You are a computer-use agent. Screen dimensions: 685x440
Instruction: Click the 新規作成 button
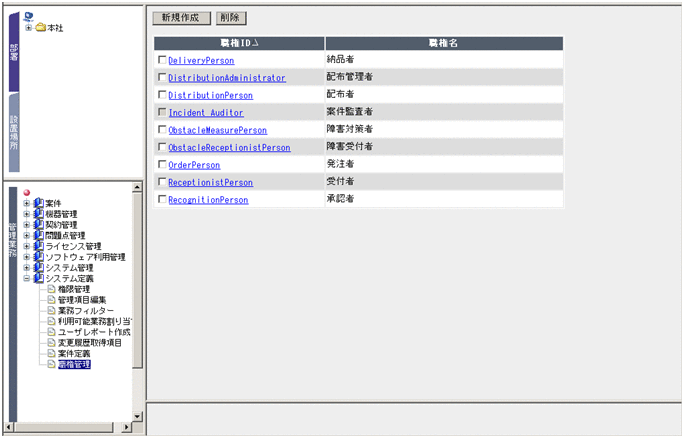[181, 18]
